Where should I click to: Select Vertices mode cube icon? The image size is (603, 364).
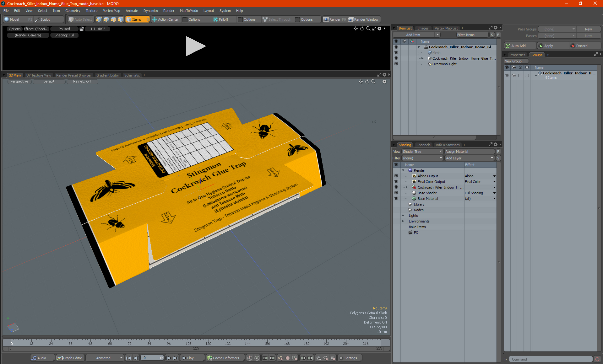(x=99, y=19)
